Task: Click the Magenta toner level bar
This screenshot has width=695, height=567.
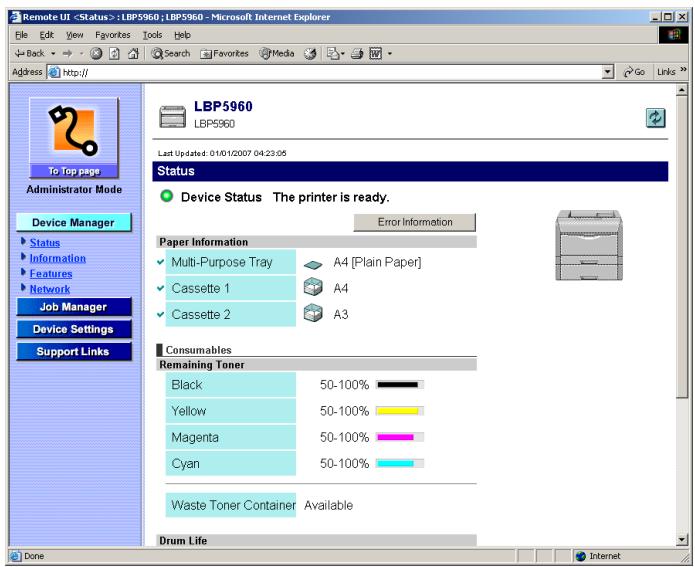Action: pyautogui.click(x=400, y=437)
